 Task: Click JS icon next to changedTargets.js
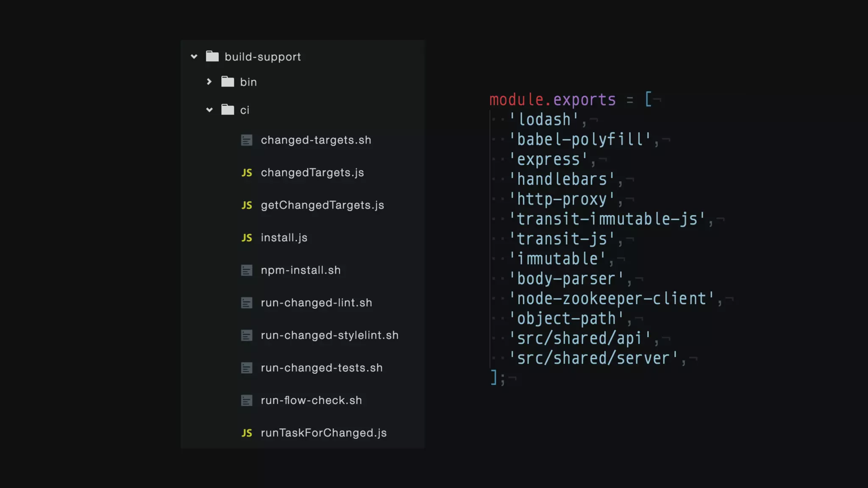click(247, 173)
